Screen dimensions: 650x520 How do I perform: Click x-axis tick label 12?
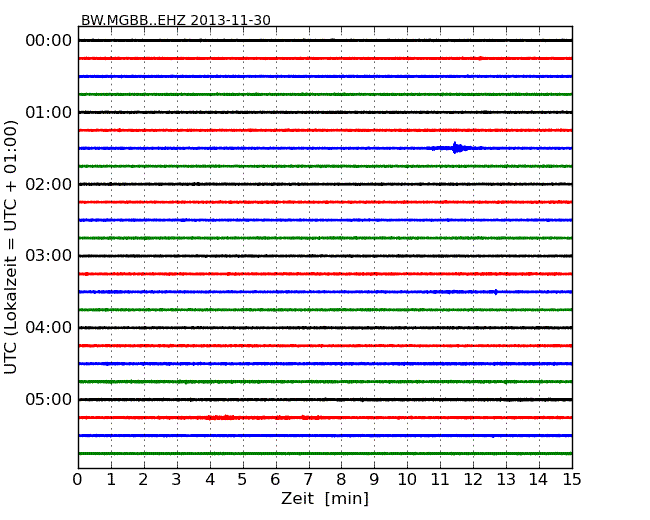point(473,480)
